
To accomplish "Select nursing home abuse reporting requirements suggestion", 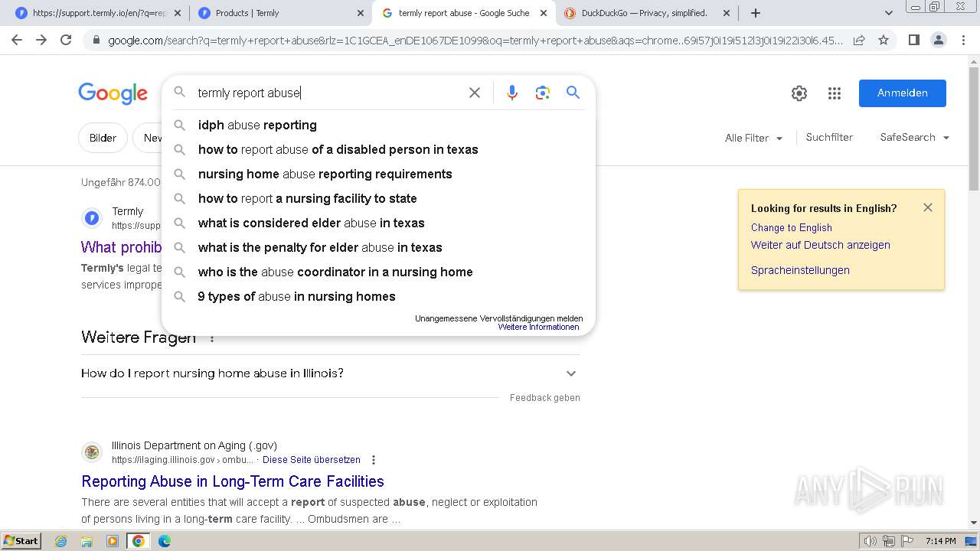I will coord(378,174).
